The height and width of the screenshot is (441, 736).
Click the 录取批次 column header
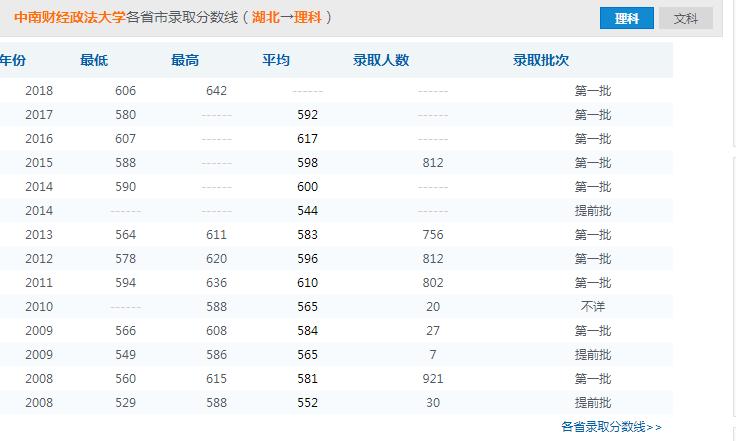541,60
